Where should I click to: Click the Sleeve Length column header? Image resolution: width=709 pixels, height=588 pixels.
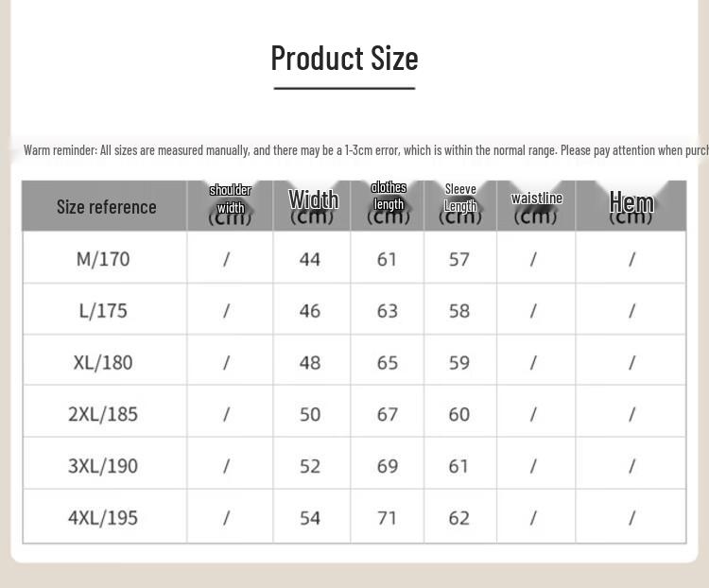tap(460, 203)
